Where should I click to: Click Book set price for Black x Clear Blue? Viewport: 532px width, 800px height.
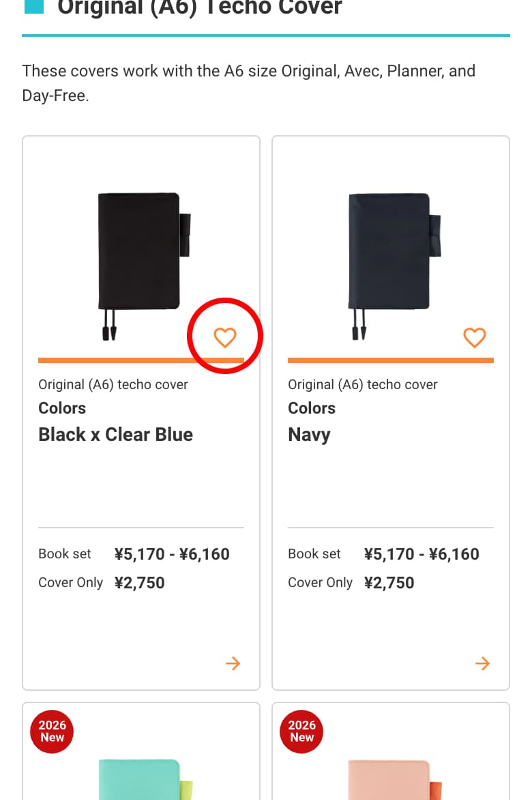pyautogui.click(x=171, y=554)
